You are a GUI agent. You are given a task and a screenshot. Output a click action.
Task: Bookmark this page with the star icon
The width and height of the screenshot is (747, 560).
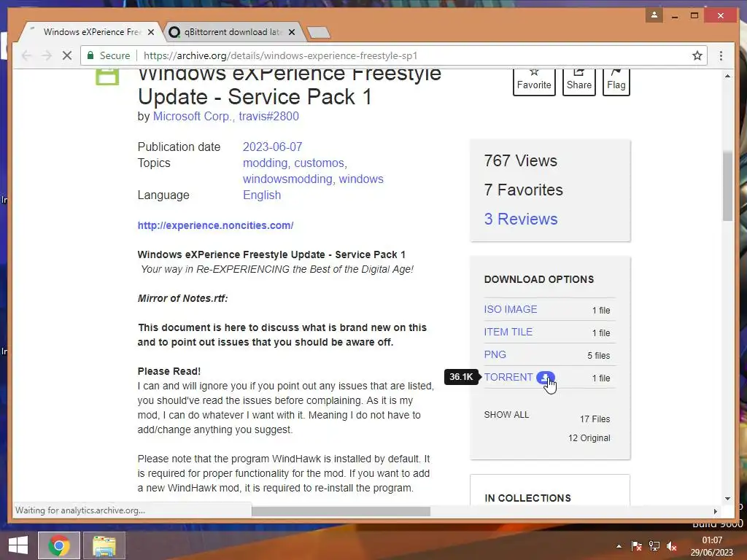click(x=697, y=55)
